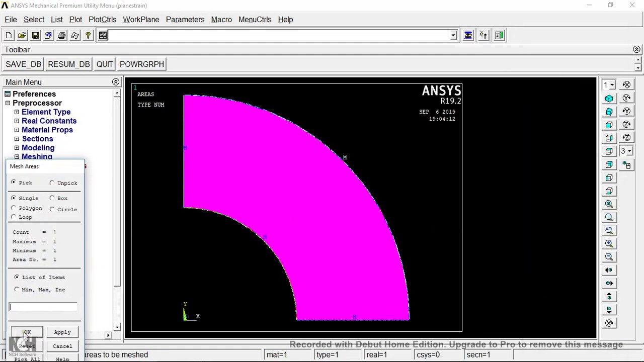644x362 pixels.
Task: Open the Pan-Zoom-Rotate icon in the top toolbar
Action: (x=48, y=35)
